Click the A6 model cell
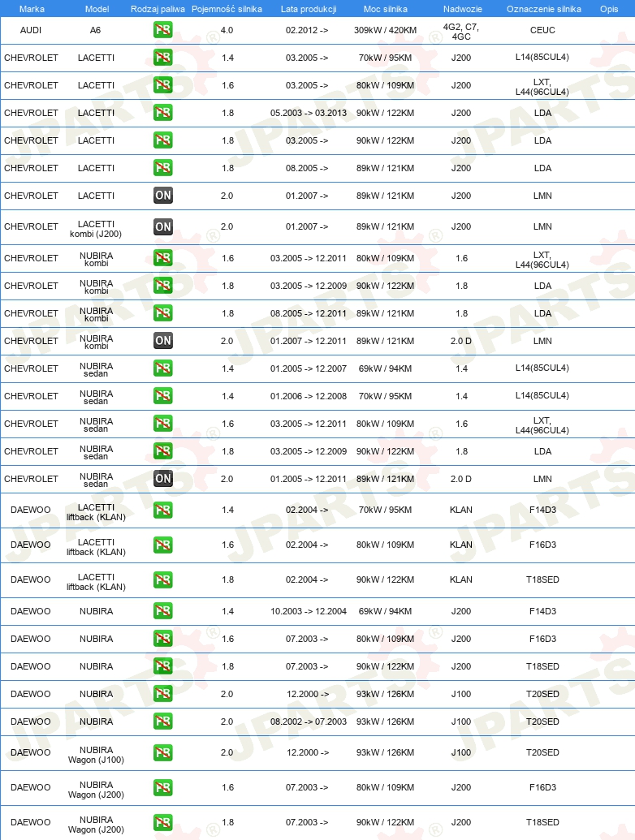The image size is (635, 840). click(x=95, y=30)
